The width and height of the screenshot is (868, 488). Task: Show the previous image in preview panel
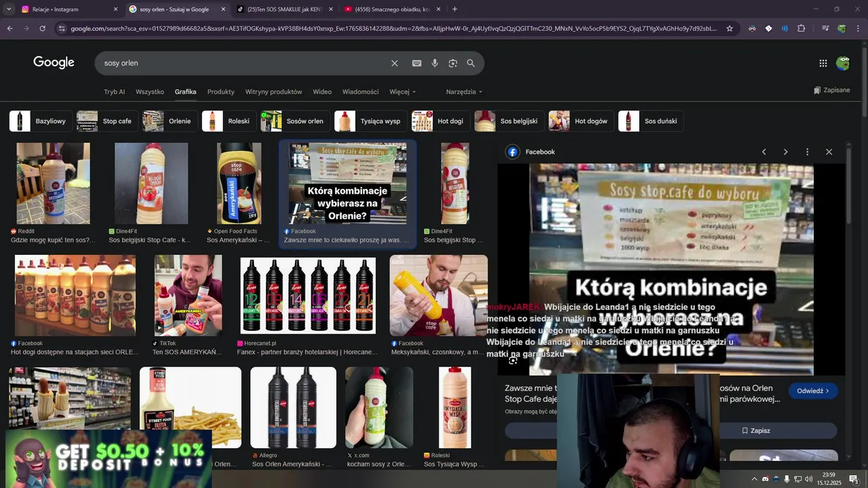point(764,152)
